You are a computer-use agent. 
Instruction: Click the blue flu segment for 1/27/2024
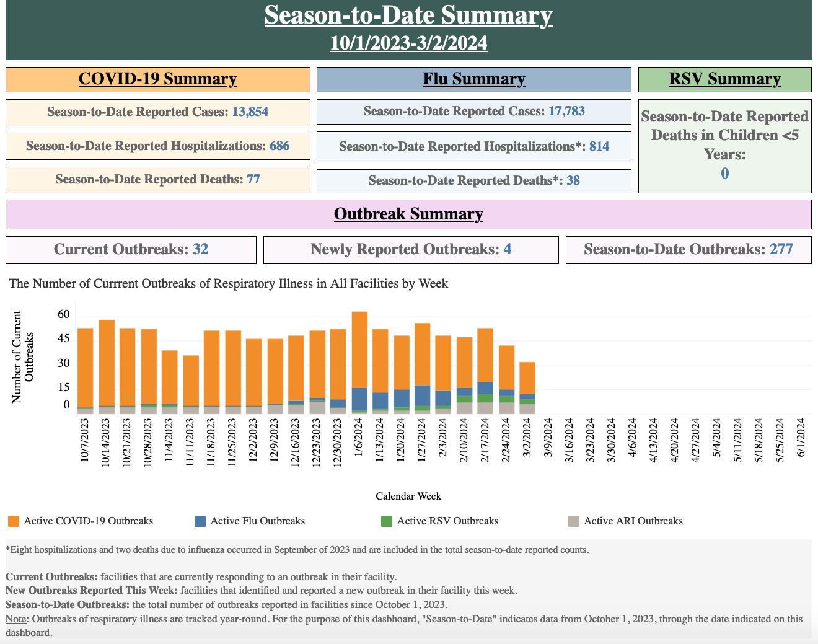tap(423, 395)
